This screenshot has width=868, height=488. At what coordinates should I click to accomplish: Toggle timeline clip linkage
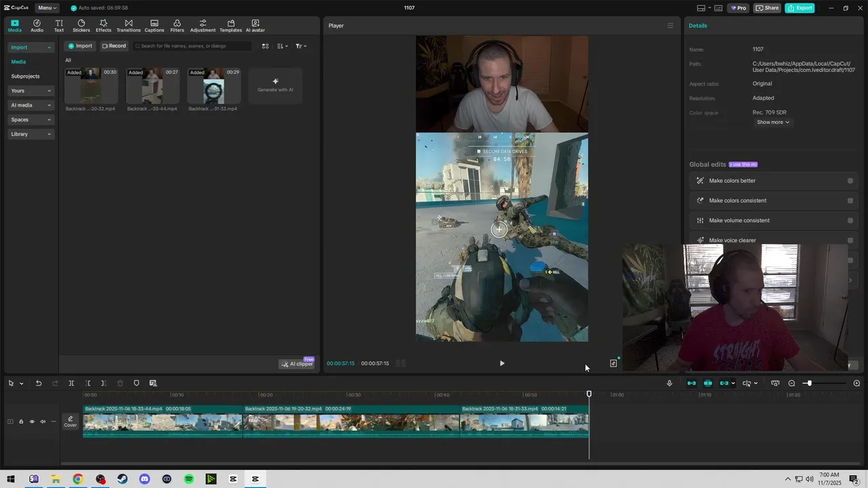coord(724,383)
